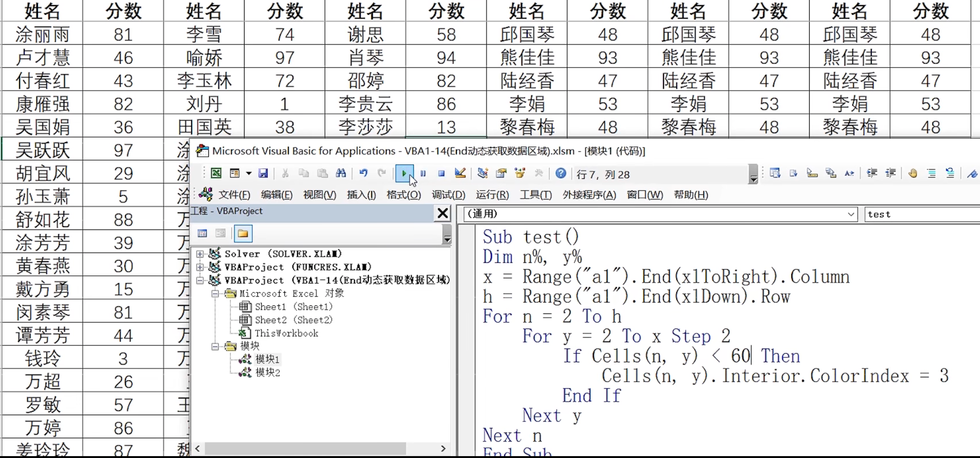Open the 视图(V) menu
This screenshot has width=980, height=458.
pyautogui.click(x=320, y=195)
